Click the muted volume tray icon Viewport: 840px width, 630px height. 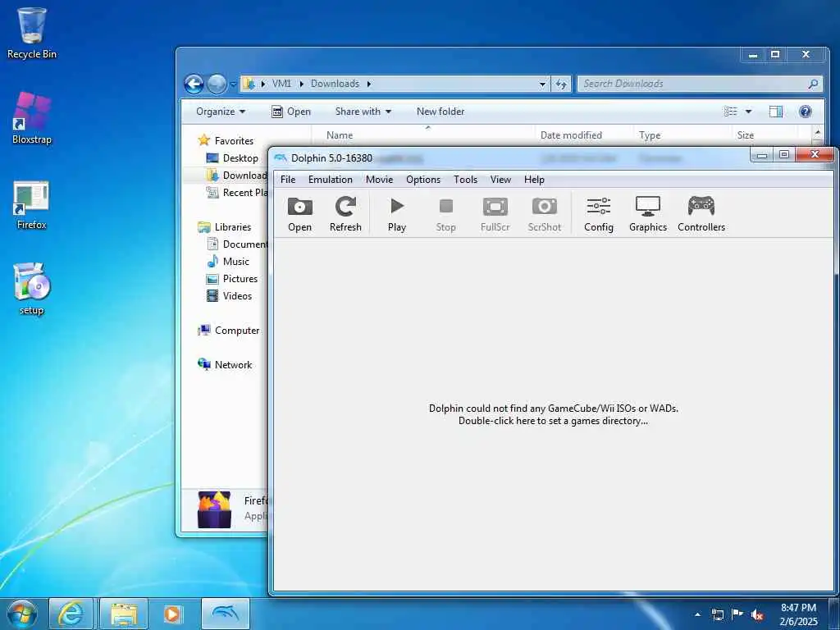(x=757, y=615)
